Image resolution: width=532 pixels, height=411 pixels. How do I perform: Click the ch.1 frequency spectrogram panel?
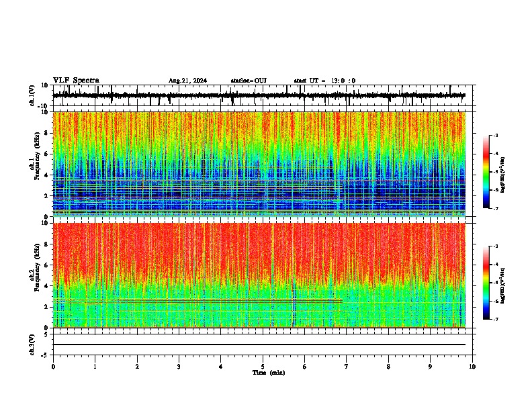(x=259, y=164)
